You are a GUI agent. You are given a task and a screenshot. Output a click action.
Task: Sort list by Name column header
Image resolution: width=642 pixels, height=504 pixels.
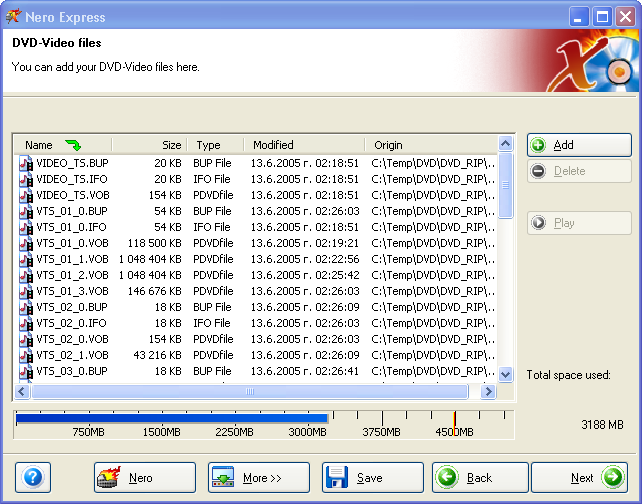pos(63,145)
